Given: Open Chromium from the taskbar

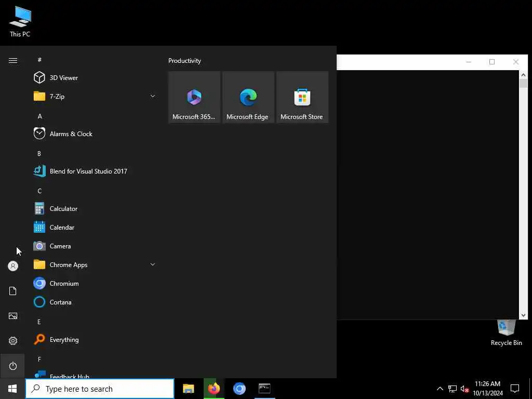Looking at the screenshot, I should pos(239,389).
